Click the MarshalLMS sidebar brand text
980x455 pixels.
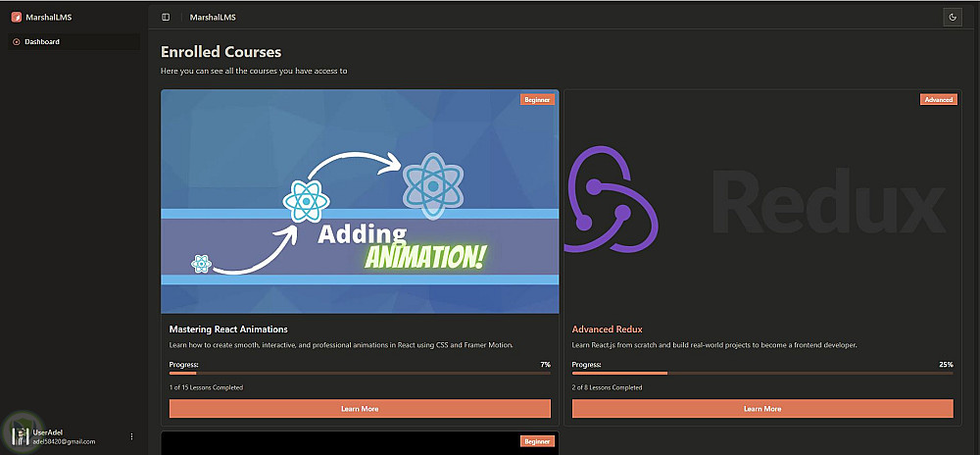(x=49, y=18)
